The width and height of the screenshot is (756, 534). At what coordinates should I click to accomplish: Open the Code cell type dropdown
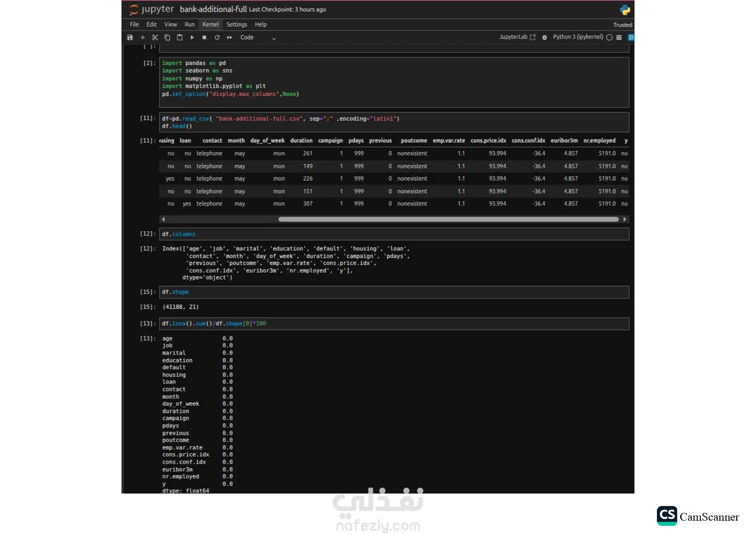[x=258, y=37]
